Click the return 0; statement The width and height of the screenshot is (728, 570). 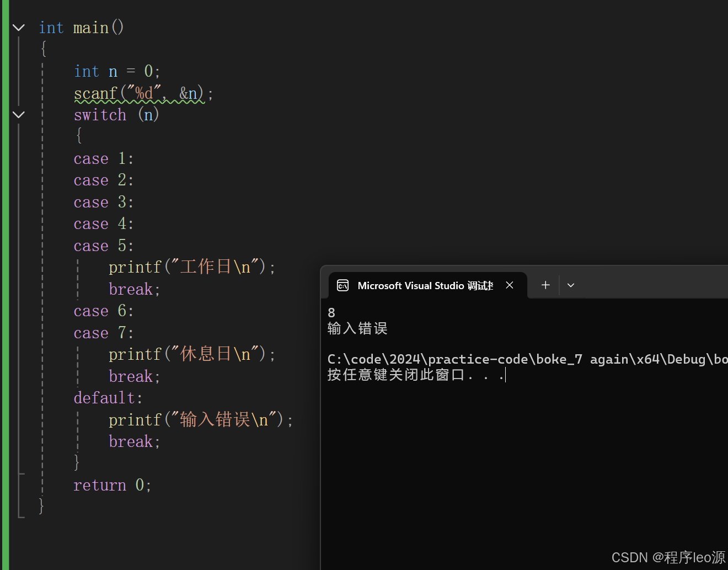[113, 485]
